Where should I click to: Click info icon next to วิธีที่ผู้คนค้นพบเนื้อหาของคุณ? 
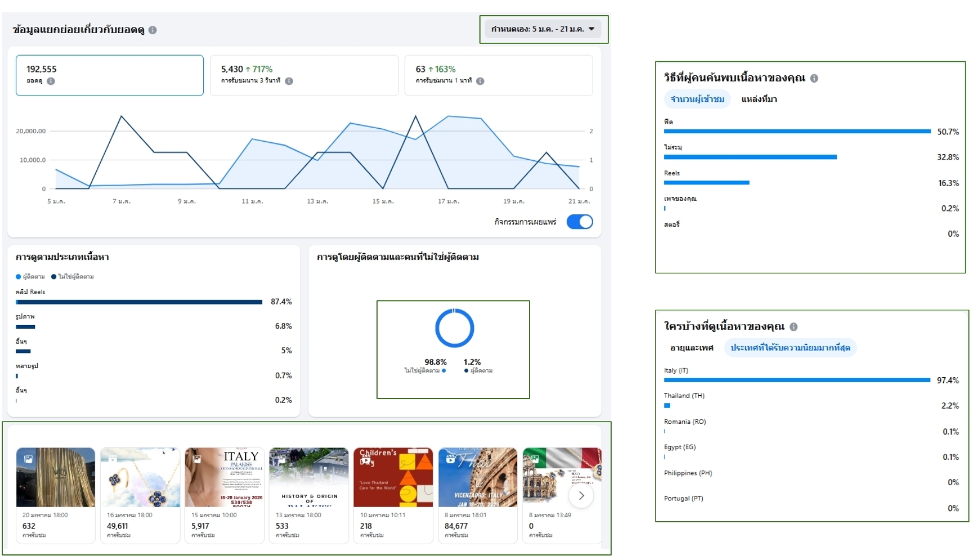[x=814, y=79]
